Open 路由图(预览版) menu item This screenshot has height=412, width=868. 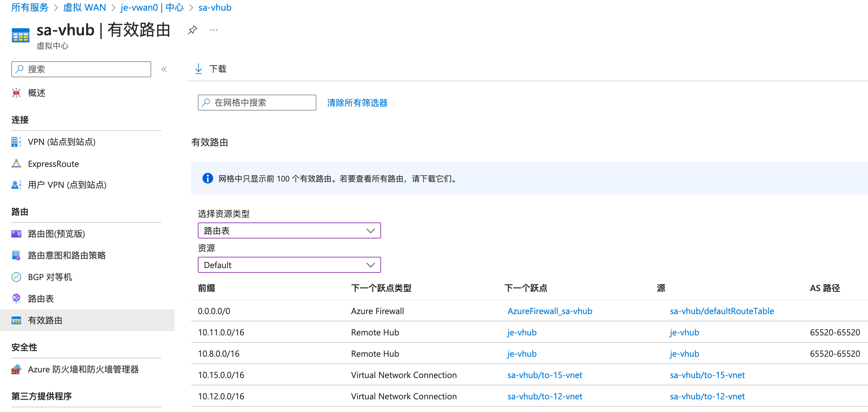click(56, 234)
